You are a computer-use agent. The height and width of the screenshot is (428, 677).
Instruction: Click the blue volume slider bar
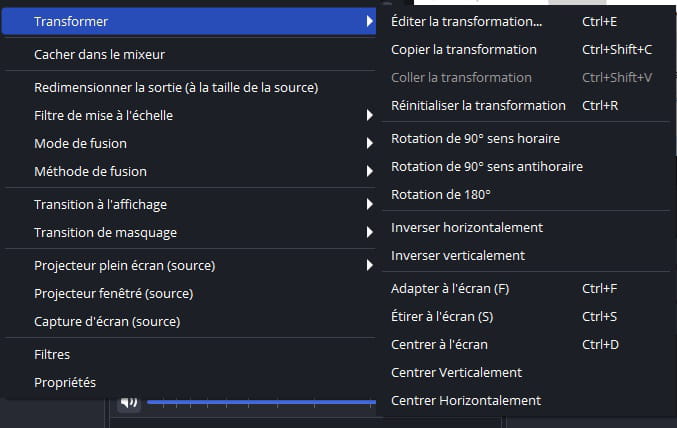pos(261,402)
